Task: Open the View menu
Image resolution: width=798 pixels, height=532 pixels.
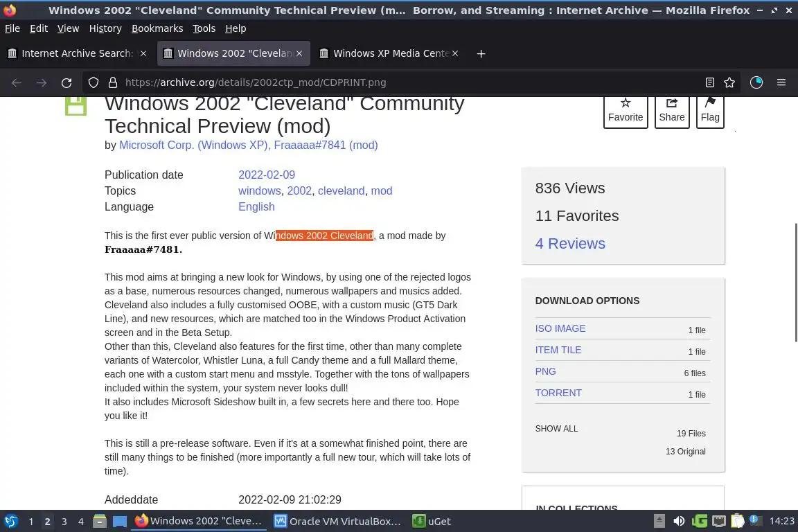Action: 68,28
